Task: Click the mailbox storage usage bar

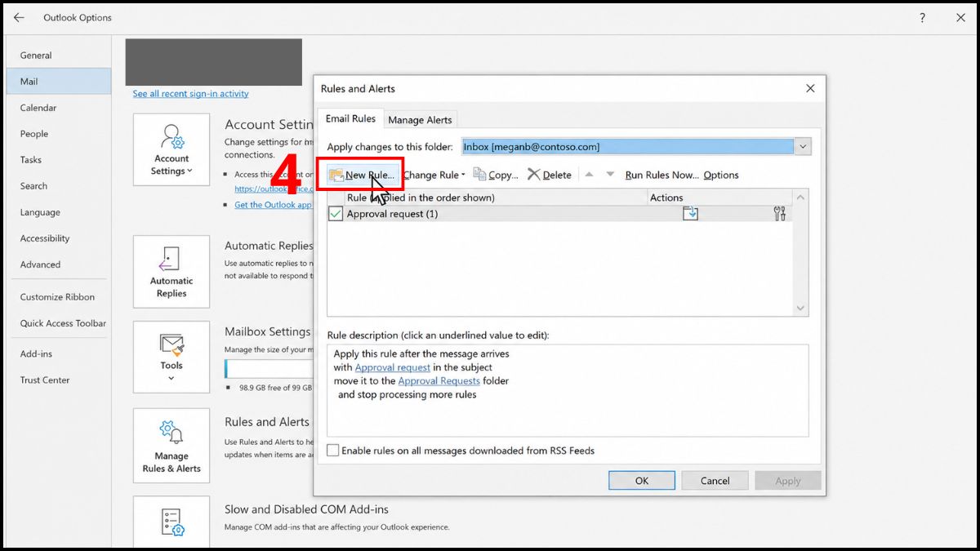Action: 269,368
